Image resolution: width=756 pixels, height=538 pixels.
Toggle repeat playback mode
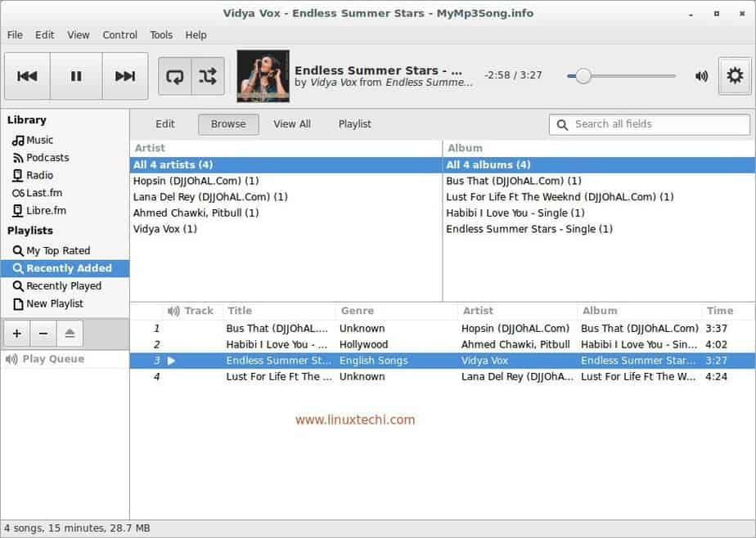point(174,75)
